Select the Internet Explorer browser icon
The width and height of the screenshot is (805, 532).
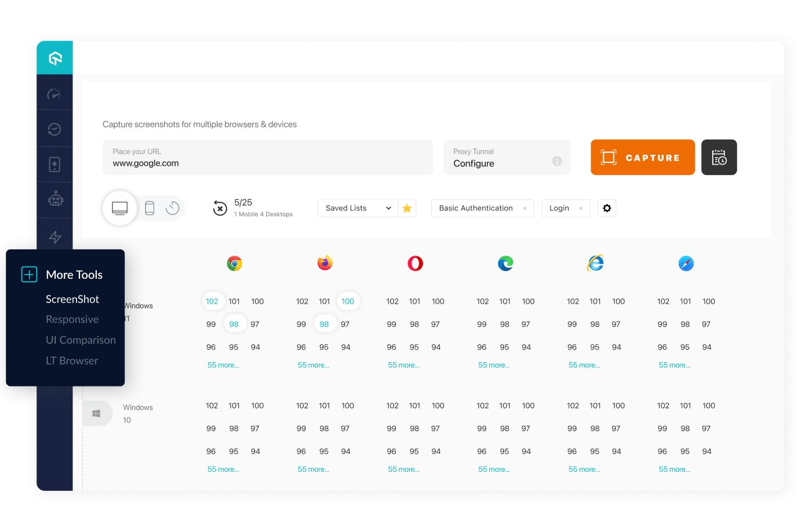595,263
